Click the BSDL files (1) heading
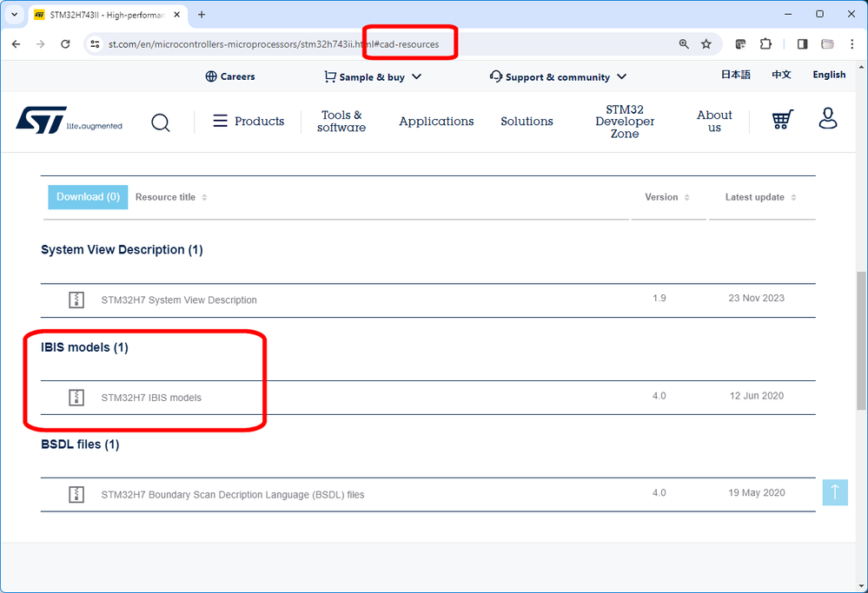The height and width of the screenshot is (593, 868). [x=80, y=445]
